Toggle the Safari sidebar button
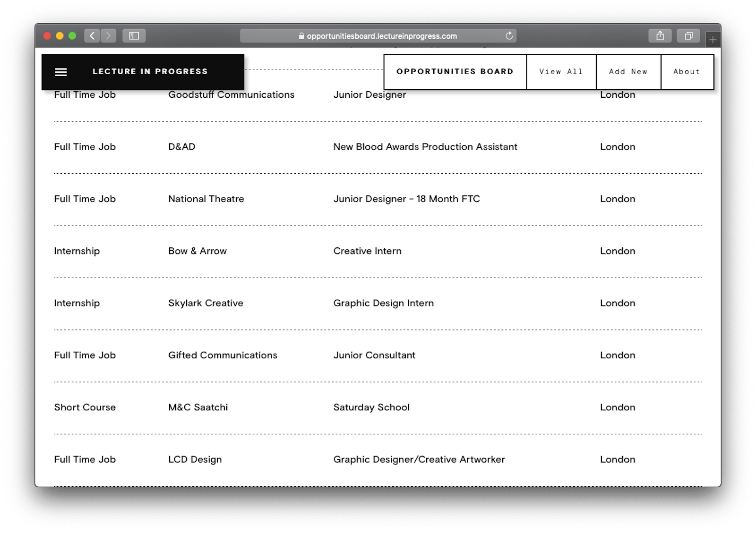The height and width of the screenshot is (533, 756). point(134,36)
